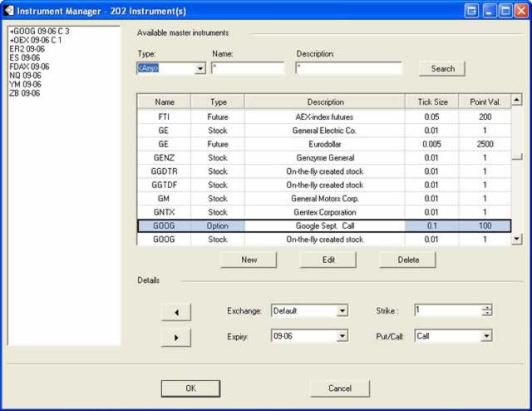Select +OEX 09-06 C 1 in instrument list
Screen dimensions: 532x411
(36, 40)
